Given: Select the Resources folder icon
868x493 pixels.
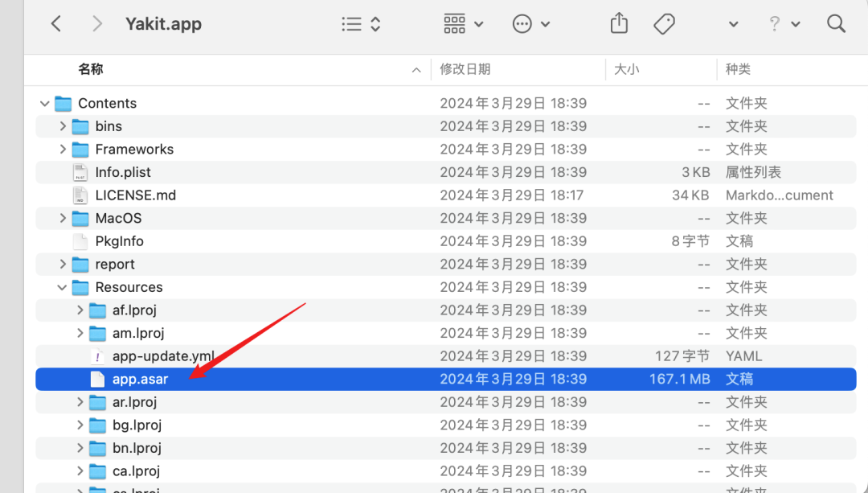Looking at the screenshot, I should tap(80, 287).
